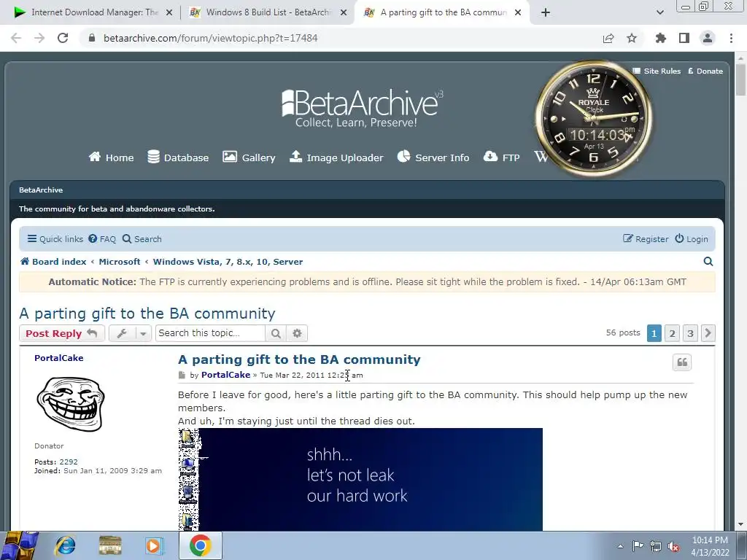Viewport: 747px width, 560px height.
Task: Open the Windows Start button
Action: click(x=19, y=545)
